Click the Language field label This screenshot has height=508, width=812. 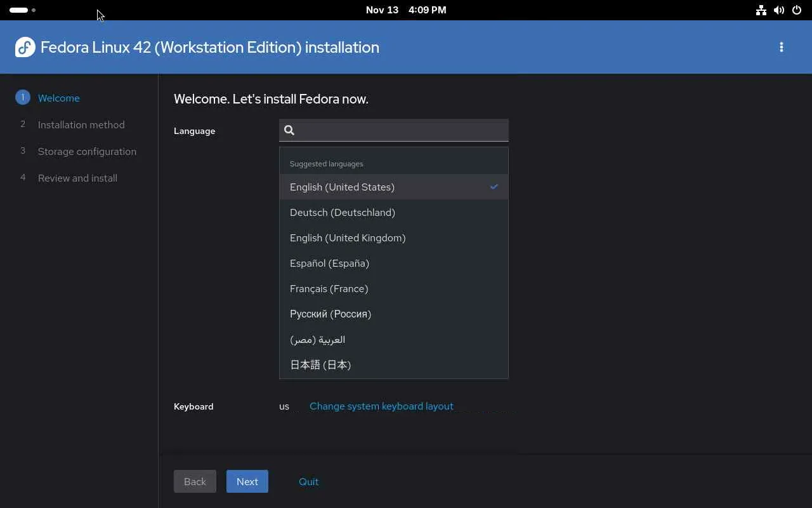194,131
